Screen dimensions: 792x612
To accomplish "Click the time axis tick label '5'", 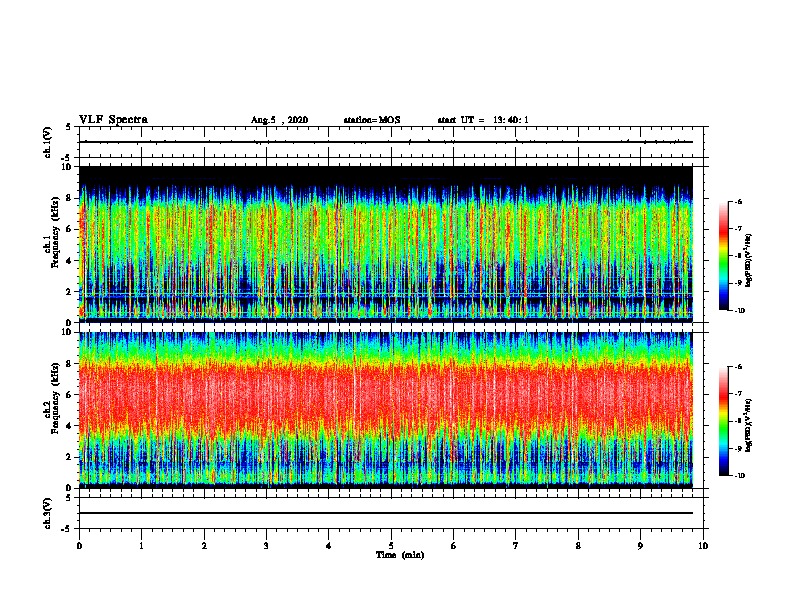I will pos(391,546).
